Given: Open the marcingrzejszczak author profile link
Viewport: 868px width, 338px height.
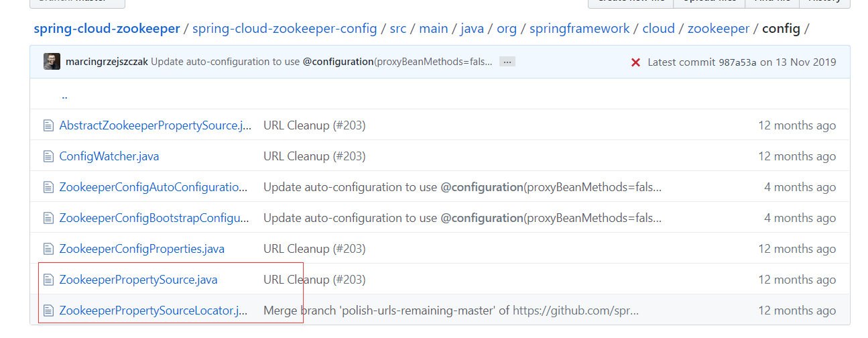Looking at the screenshot, I should pyautogui.click(x=107, y=62).
